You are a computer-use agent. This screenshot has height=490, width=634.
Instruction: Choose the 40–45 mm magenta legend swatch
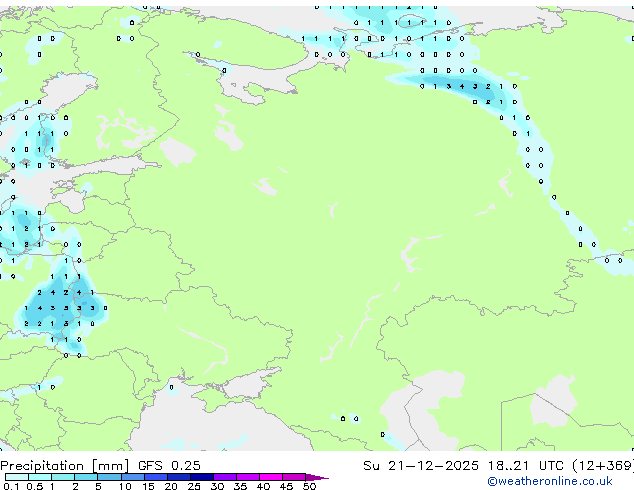pyautogui.click(x=271, y=477)
